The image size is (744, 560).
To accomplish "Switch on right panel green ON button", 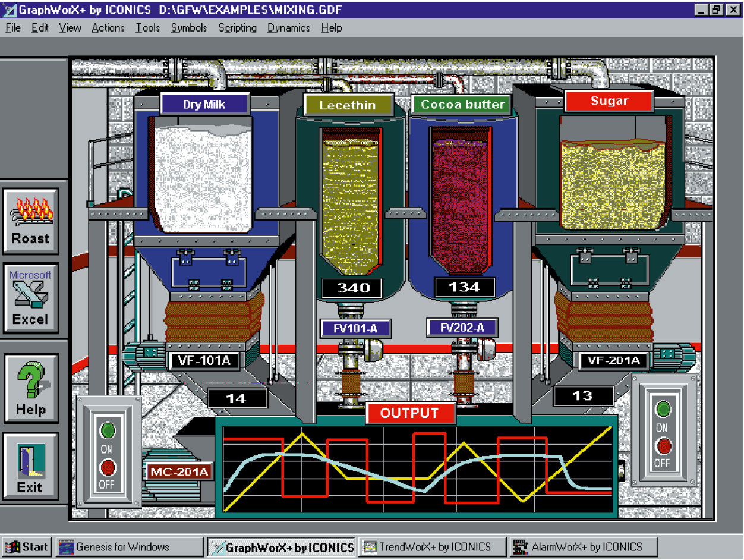I will [662, 409].
